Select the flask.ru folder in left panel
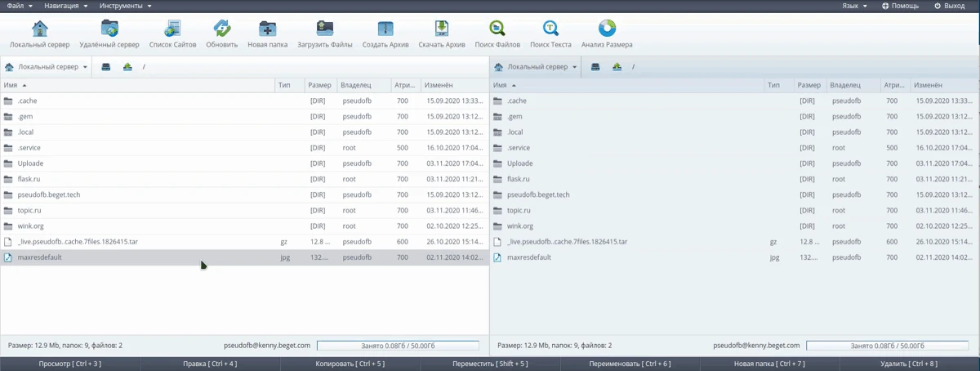The image size is (980, 371). click(29, 179)
